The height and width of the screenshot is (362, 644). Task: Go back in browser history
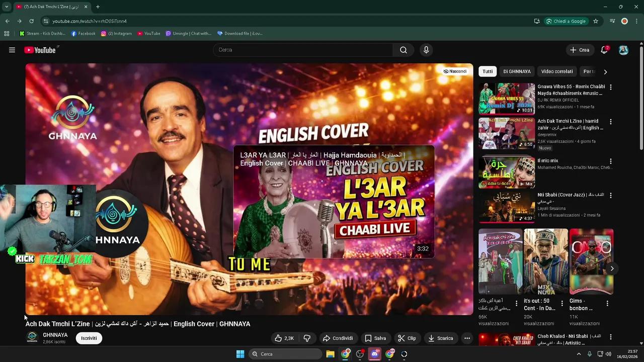point(7,21)
